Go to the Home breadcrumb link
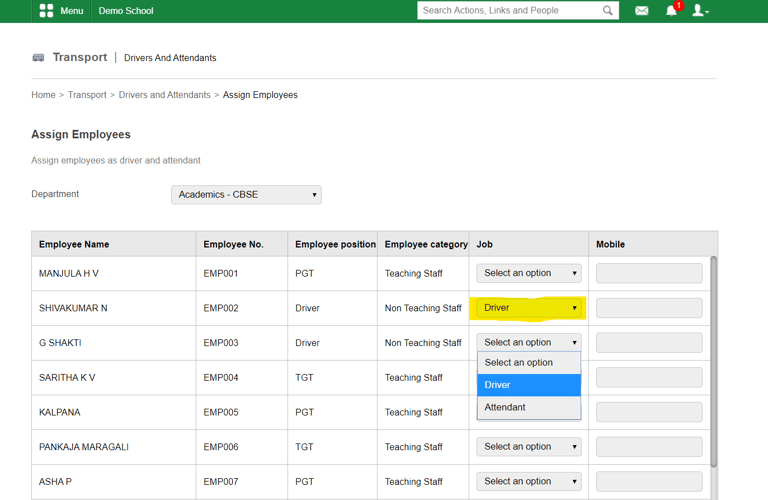Viewport: 768px width, 500px height. (x=43, y=95)
